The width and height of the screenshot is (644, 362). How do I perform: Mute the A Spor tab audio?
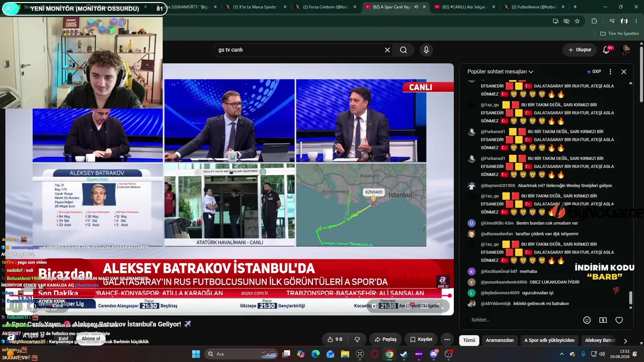(x=416, y=7)
